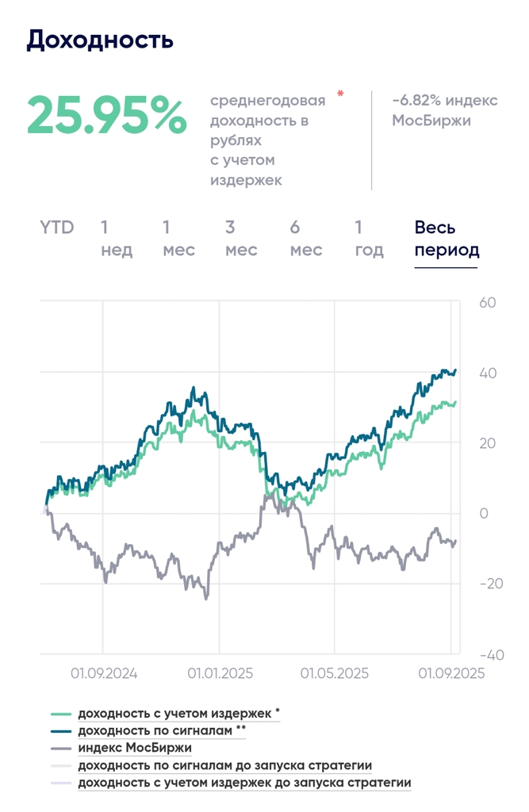This screenshot has width=529, height=812.
Task: Click the dark blue legend line marker
Action: [x=61, y=731]
